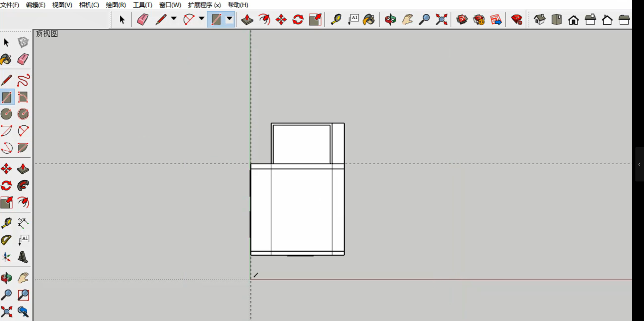
Task: Open the Extension Manager red gem icon
Action: [x=517, y=20]
